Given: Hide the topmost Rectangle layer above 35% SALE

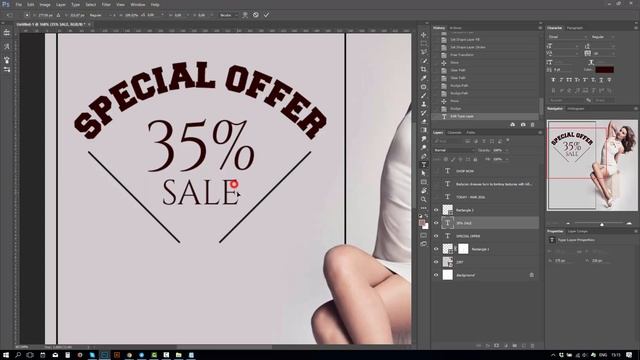Looking at the screenshot, I should pyautogui.click(x=436, y=210).
